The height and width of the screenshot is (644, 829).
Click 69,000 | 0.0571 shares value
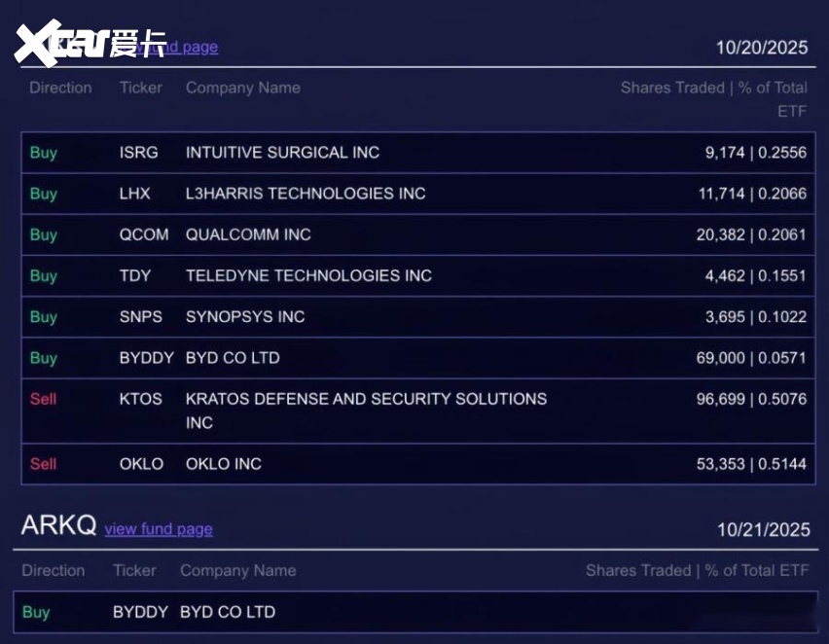coord(751,358)
